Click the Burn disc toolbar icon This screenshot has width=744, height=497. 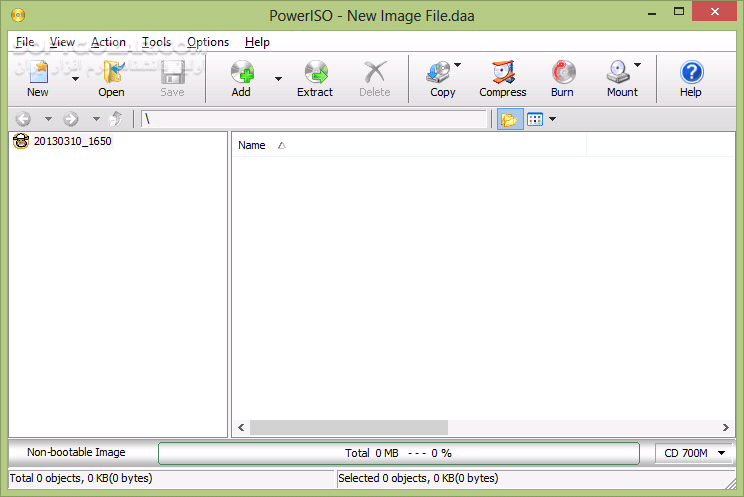[x=563, y=73]
